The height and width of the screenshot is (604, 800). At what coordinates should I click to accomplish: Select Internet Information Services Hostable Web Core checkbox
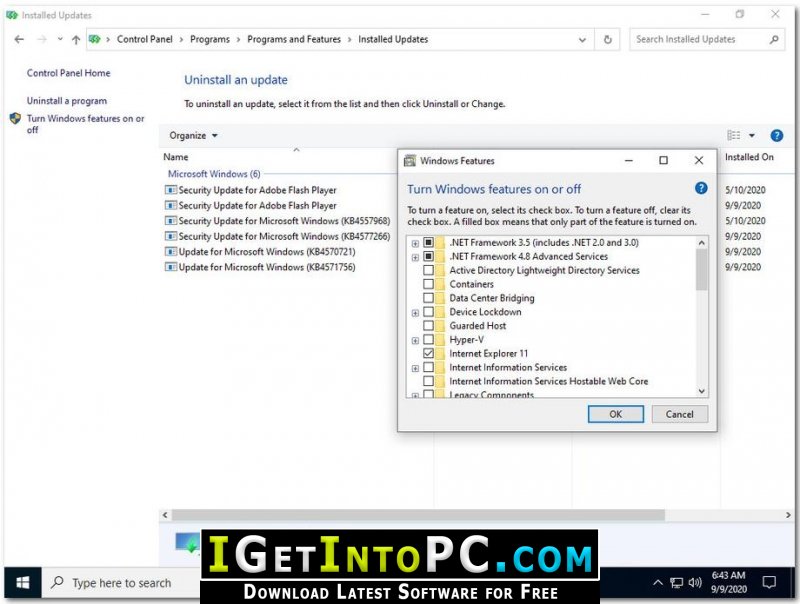pos(429,381)
